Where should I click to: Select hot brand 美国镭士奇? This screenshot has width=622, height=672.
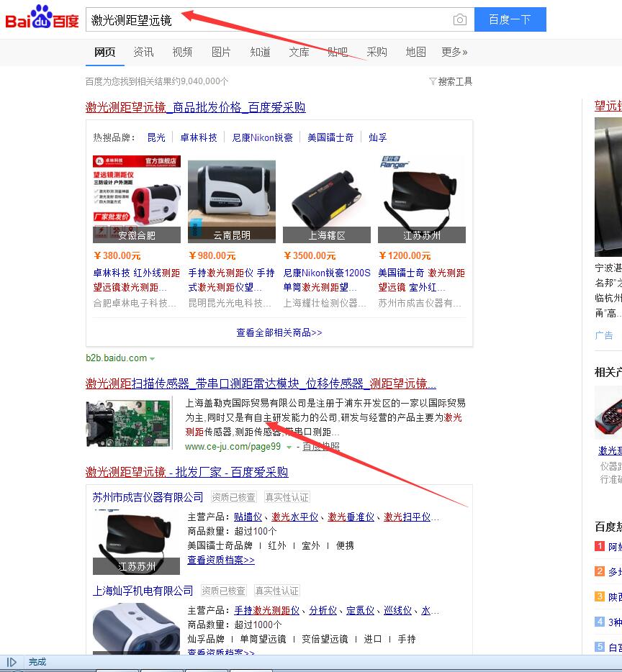pos(330,137)
